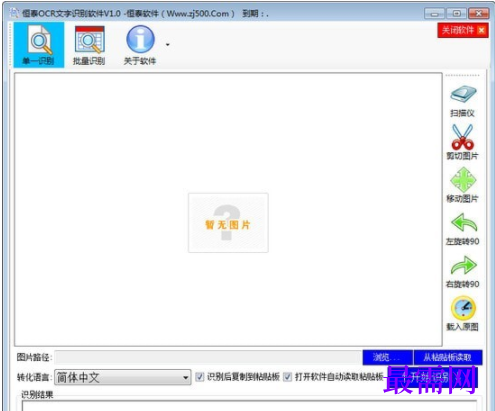Rotate image right with 右旋转90

(463, 272)
